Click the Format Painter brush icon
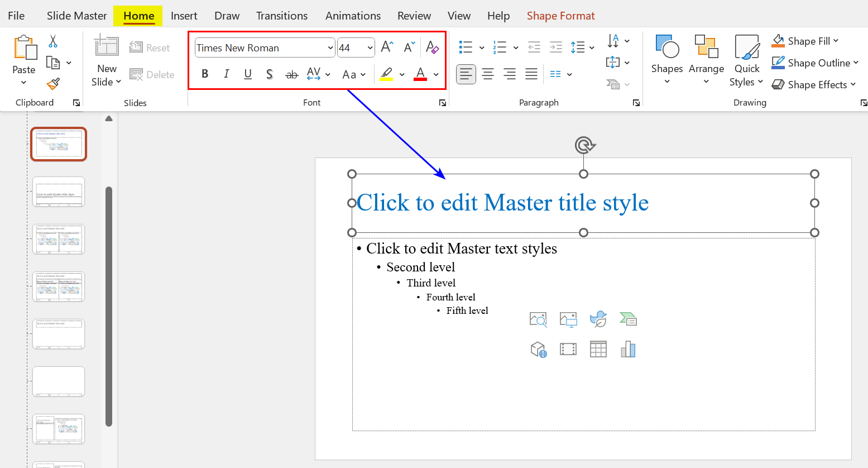868x468 pixels. pyautogui.click(x=53, y=84)
